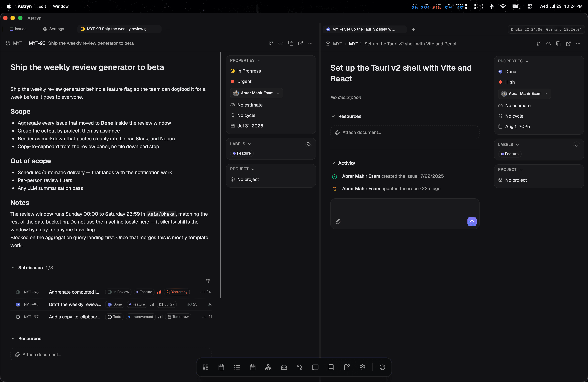
Task: Open the Jul 31, 2026 due date picker
Action: click(x=247, y=126)
